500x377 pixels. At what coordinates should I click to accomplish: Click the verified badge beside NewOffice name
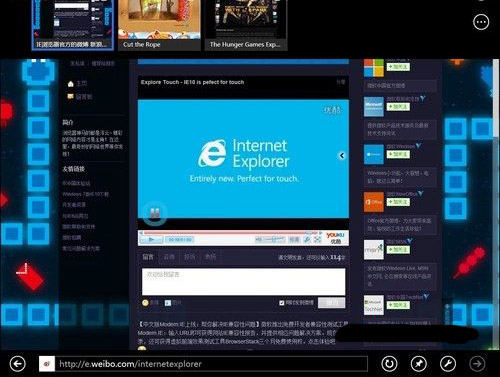(x=421, y=193)
